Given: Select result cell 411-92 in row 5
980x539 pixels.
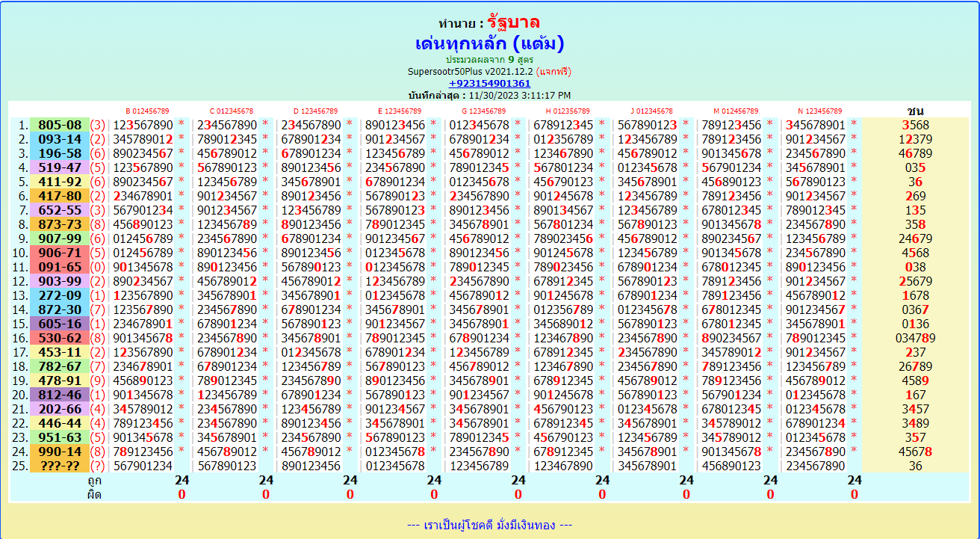Looking at the screenshot, I should tap(60, 182).
